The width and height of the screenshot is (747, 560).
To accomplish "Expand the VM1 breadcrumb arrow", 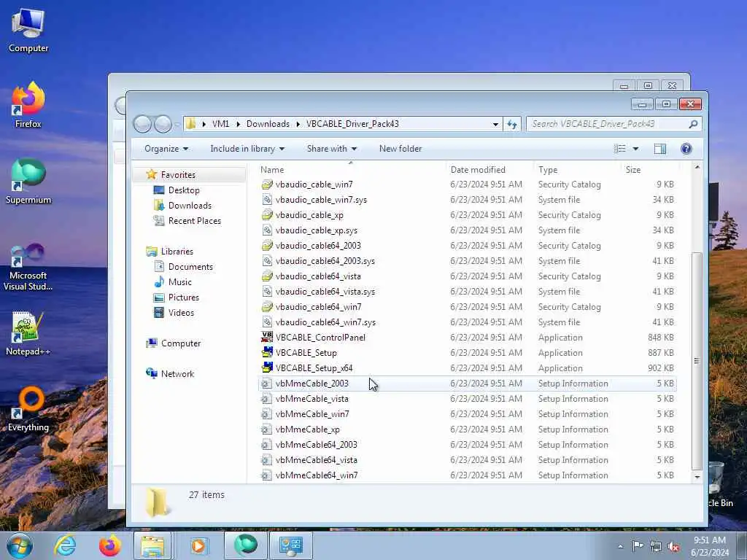I will tap(239, 124).
